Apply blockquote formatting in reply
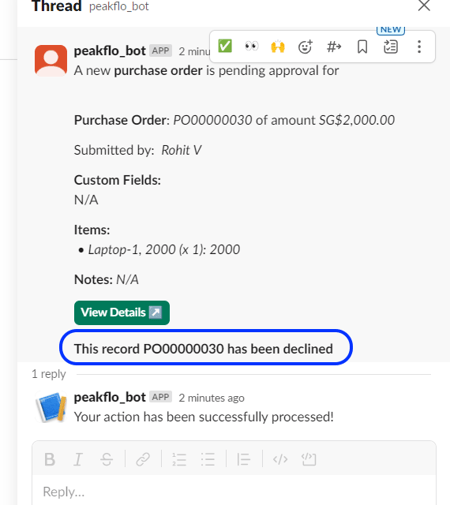Image resolution: width=450 pixels, height=505 pixels. tap(244, 459)
